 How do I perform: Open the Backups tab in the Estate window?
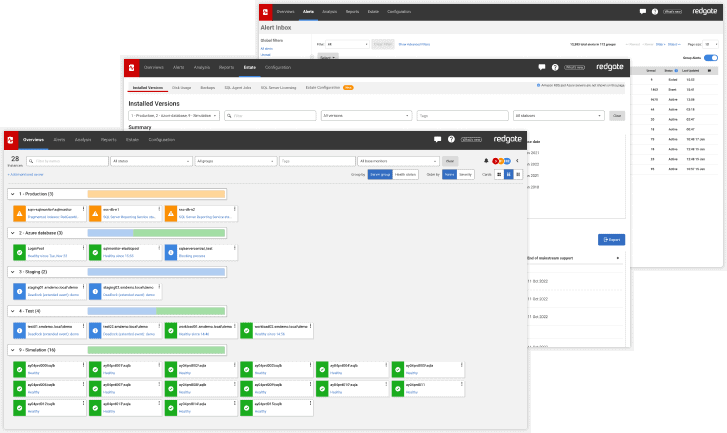click(x=208, y=88)
